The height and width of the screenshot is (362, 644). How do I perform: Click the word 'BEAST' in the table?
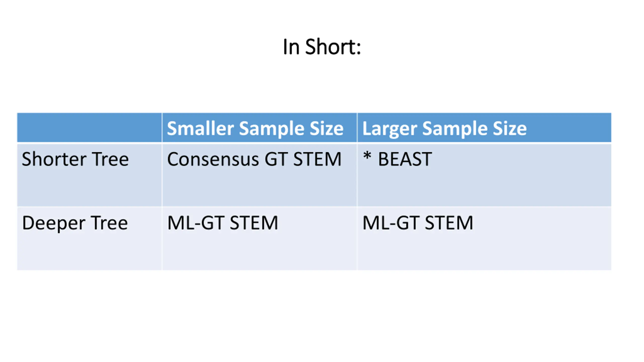point(405,159)
